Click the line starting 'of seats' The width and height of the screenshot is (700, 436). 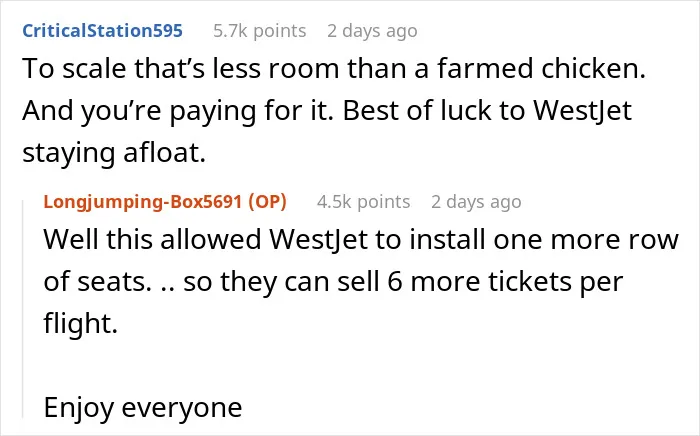coord(333,282)
